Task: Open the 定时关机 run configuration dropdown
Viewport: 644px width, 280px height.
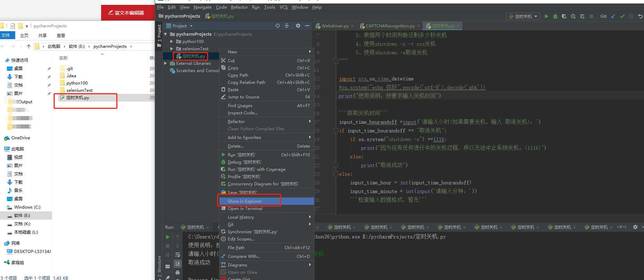Action: tap(523, 16)
